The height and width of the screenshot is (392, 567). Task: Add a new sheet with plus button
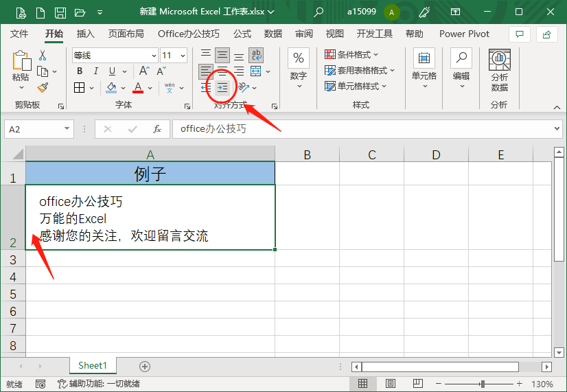click(x=145, y=367)
